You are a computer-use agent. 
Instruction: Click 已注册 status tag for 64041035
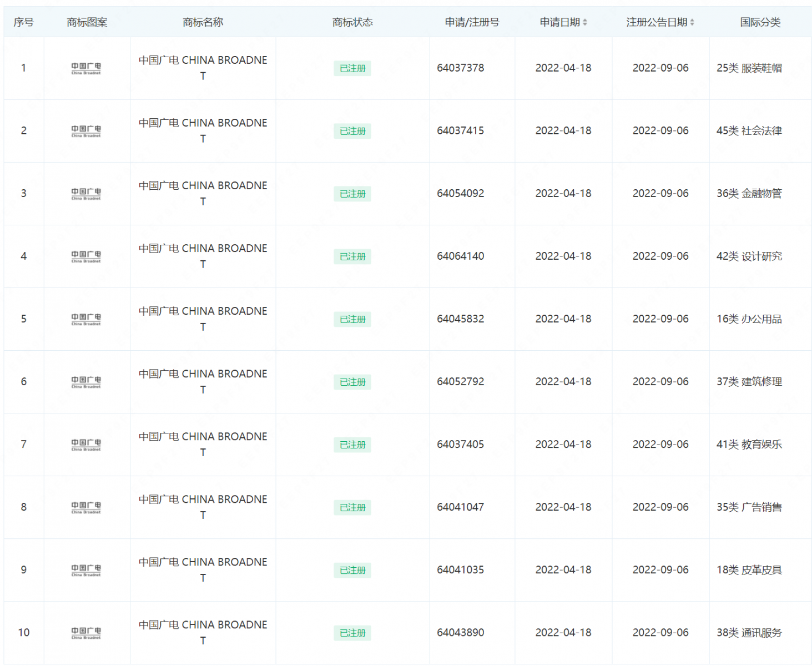[x=352, y=570]
